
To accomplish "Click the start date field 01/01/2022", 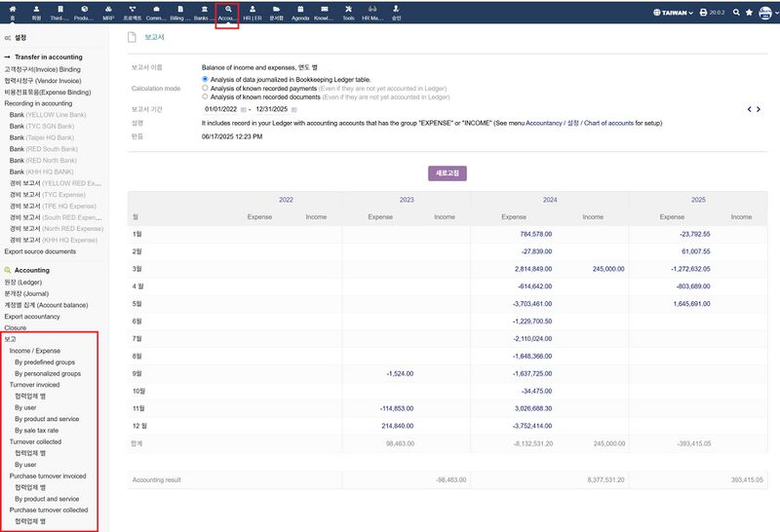I will 218,109.
